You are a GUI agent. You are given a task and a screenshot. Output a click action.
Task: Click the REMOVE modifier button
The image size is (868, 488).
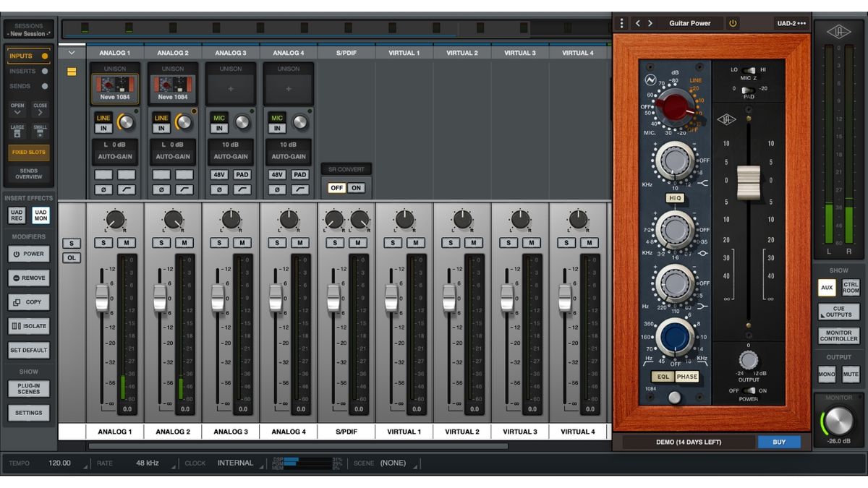tap(29, 278)
